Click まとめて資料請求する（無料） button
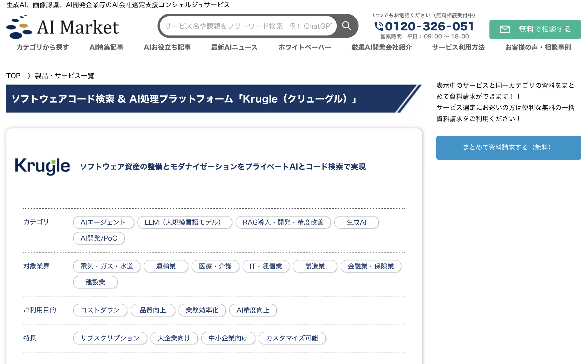 pos(509,147)
